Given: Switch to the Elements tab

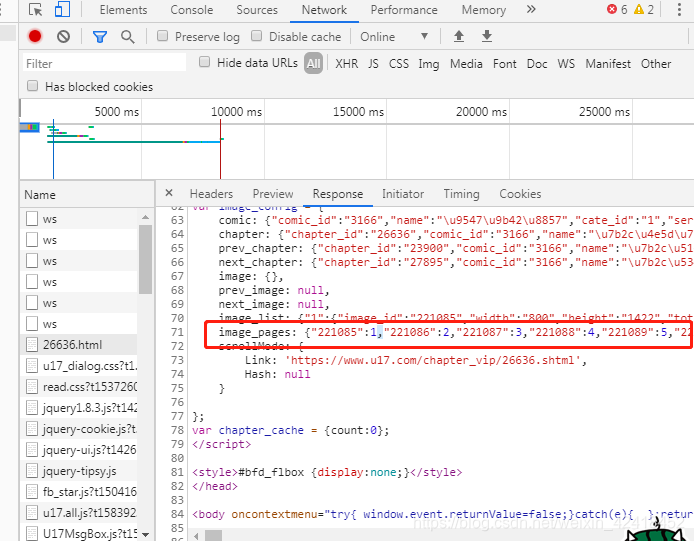Looking at the screenshot, I should pos(123,10).
